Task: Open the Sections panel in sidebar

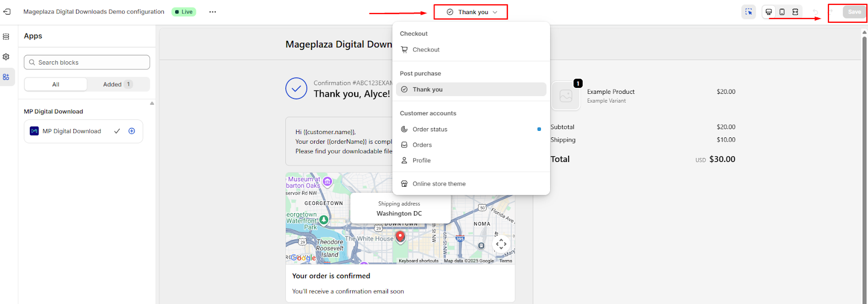Action: coord(6,37)
